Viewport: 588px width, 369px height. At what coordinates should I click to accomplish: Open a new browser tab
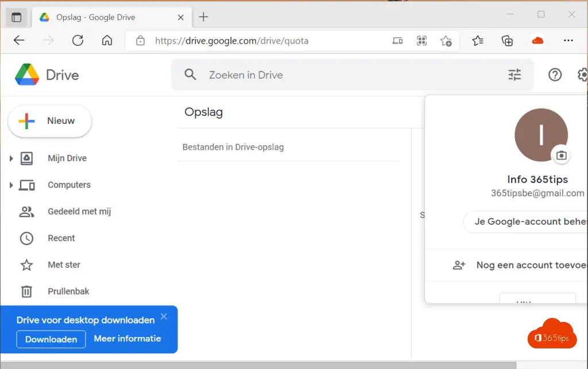coord(203,17)
